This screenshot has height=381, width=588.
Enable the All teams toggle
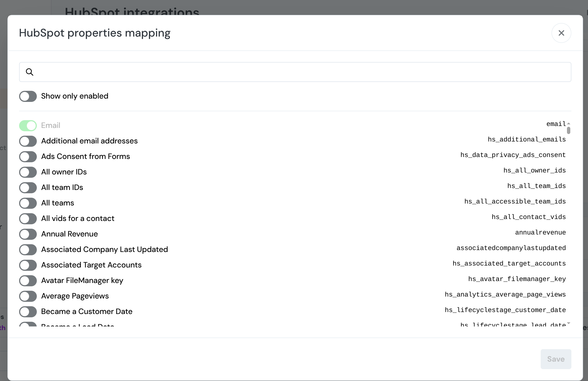(x=28, y=203)
